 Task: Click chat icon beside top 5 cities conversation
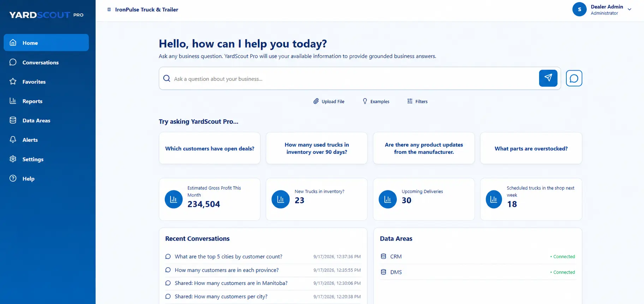click(x=168, y=256)
